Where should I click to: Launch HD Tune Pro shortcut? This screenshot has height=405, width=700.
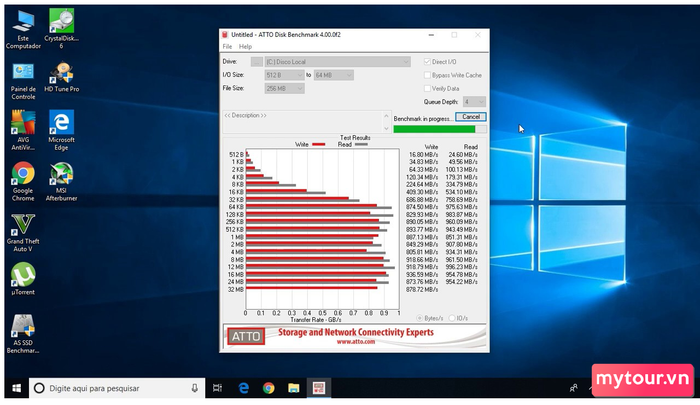pos(62,77)
